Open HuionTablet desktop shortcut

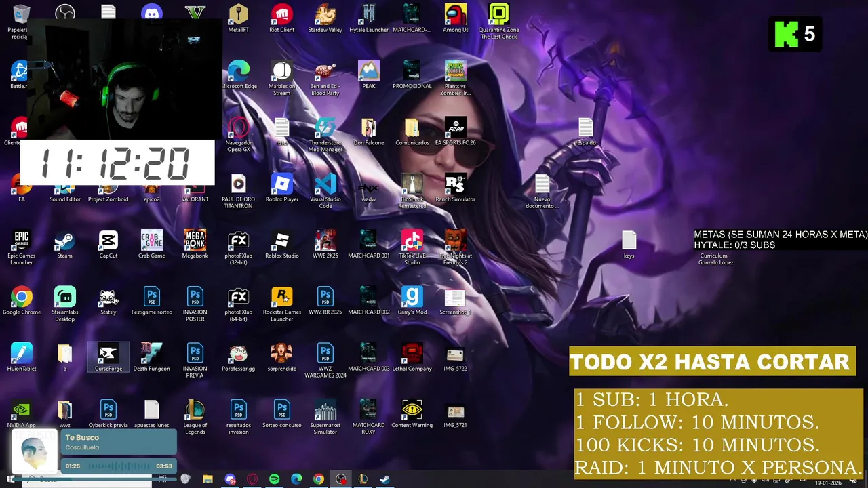(21, 357)
